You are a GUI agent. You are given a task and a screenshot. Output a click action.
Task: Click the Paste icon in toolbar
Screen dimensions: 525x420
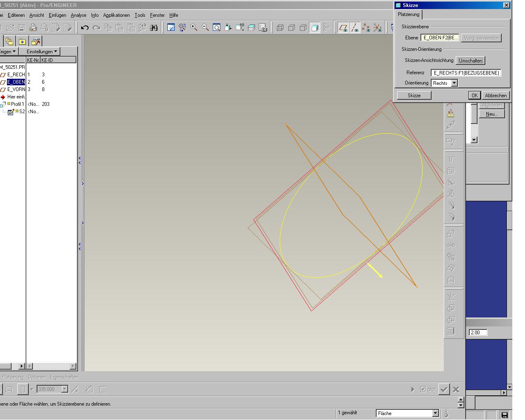(119, 28)
